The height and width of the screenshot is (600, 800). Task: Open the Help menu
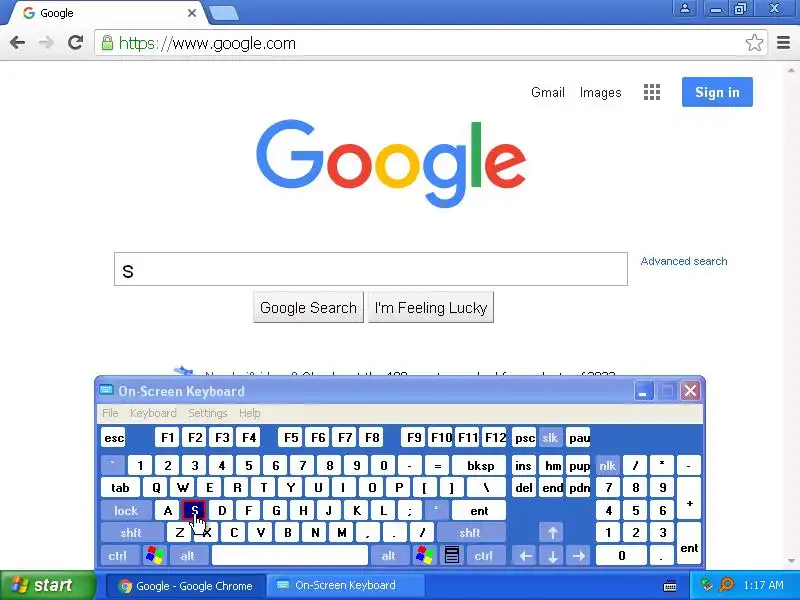249,413
